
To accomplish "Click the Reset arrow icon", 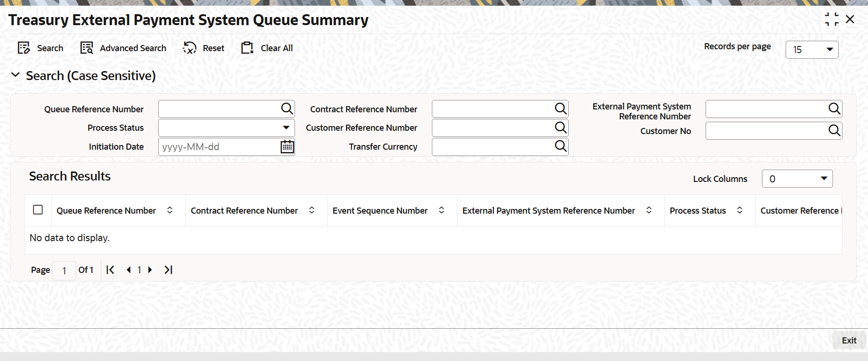I will click(x=189, y=48).
